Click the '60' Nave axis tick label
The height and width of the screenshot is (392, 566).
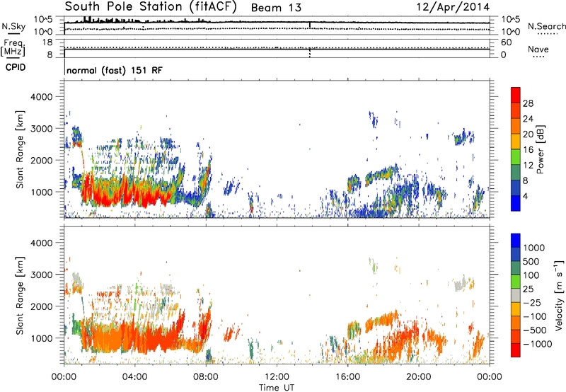pyautogui.click(x=506, y=42)
